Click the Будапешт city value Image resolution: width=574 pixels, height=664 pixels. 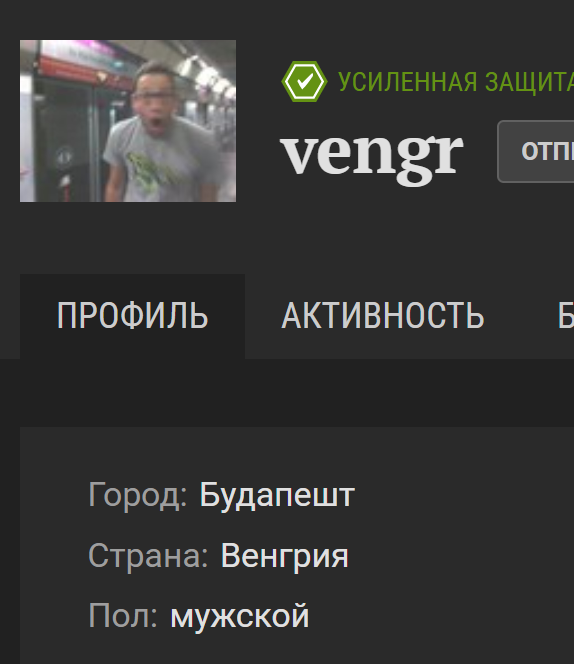click(277, 495)
